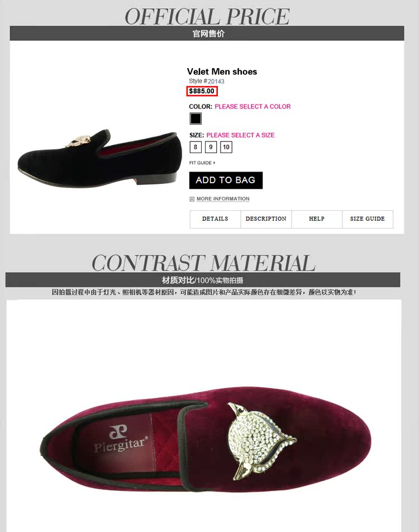Open the Details tab
Viewport: 419px width, 532px height.
(215, 219)
